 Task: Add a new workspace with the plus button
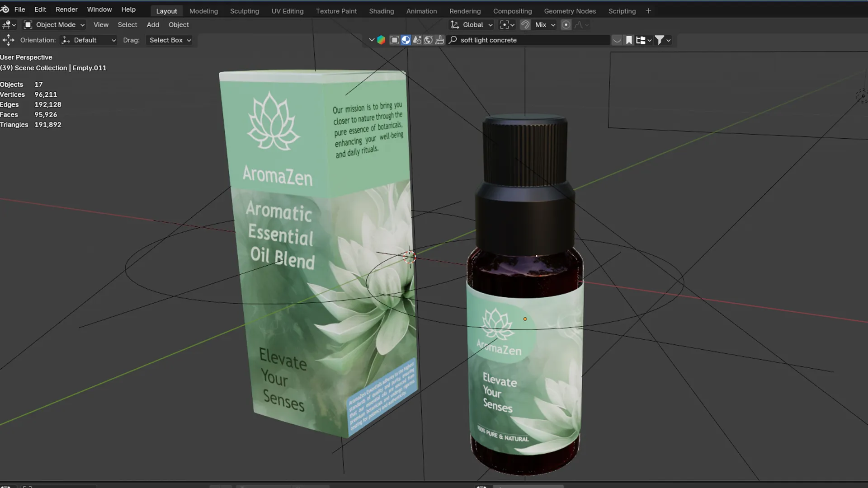(x=649, y=10)
